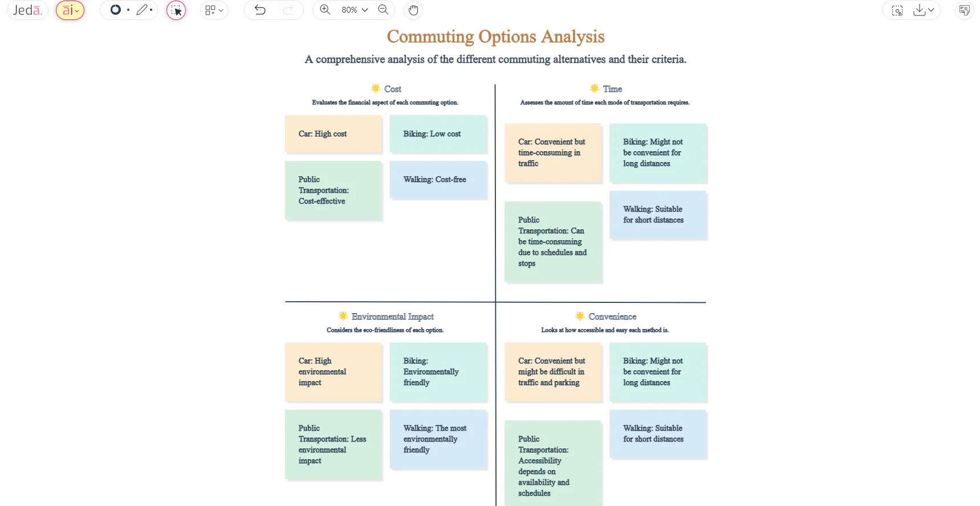Open the AI assistant menu
Image resolution: width=980 pixels, height=506 pixels.
pyautogui.click(x=68, y=10)
